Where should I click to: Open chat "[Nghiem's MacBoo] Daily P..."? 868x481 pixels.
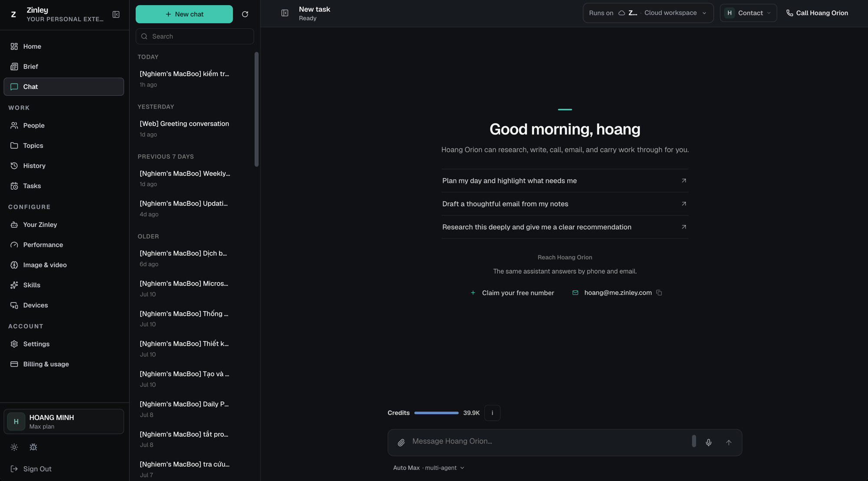coord(194,409)
